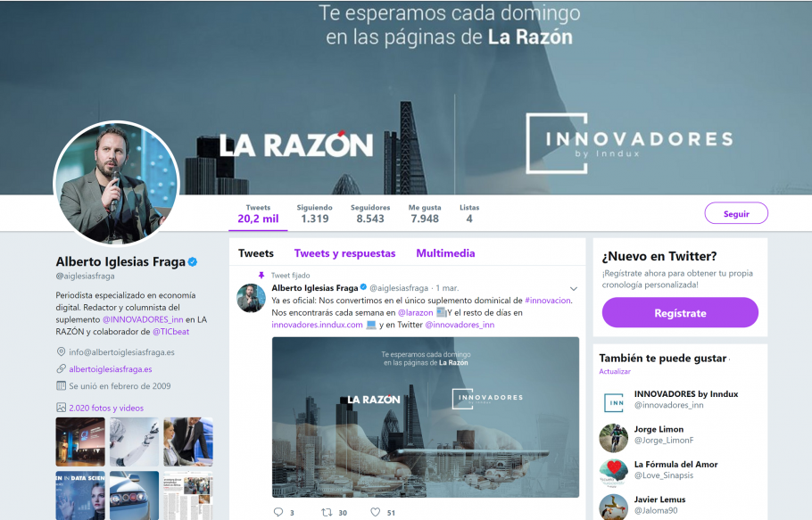Open the albertoiglesiasfraga.es website link
Screen dimensions: 812x520
point(111,369)
